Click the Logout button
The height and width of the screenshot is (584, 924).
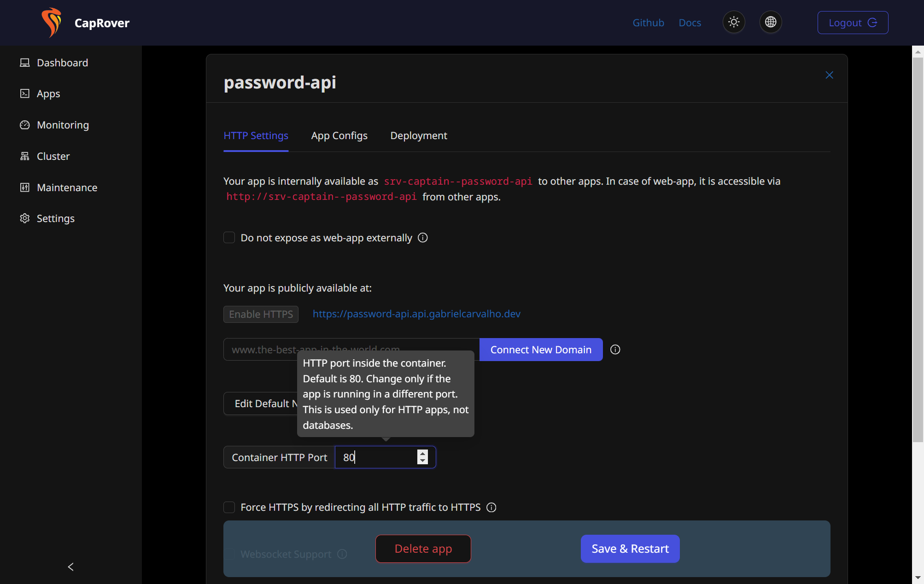[x=853, y=23]
